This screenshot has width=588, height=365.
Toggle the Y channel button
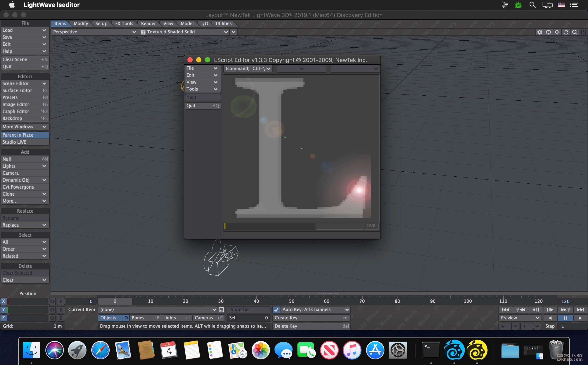[x=4, y=310]
